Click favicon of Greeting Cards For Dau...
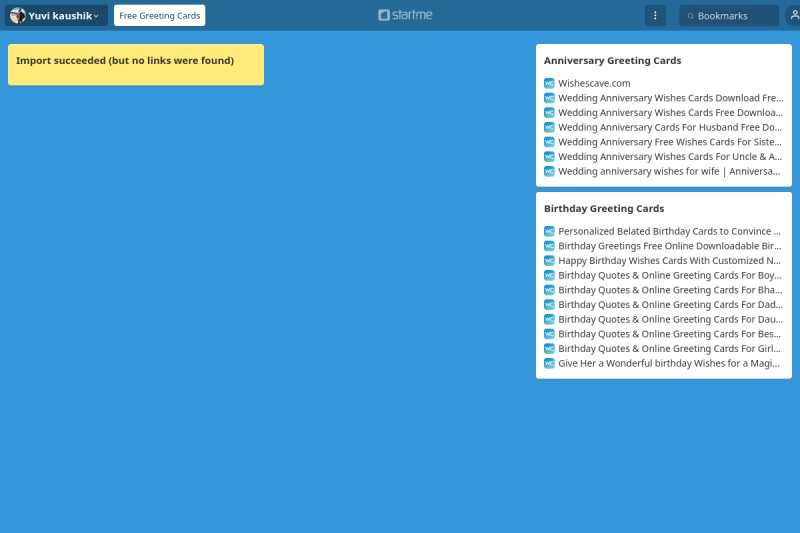Image resolution: width=800 pixels, height=533 pixels. (x=549, y=320)
